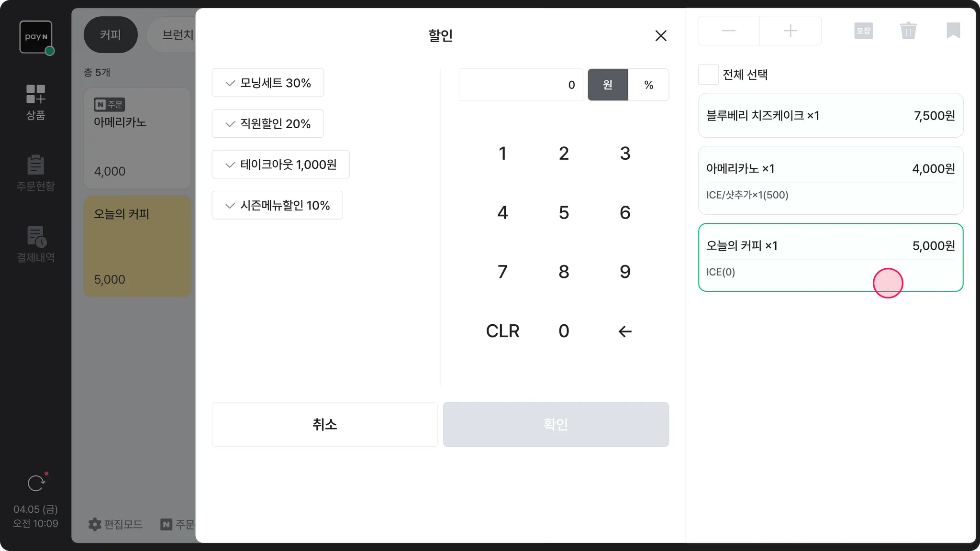Expand the 직원할인 20% discount option

[267, 123]
